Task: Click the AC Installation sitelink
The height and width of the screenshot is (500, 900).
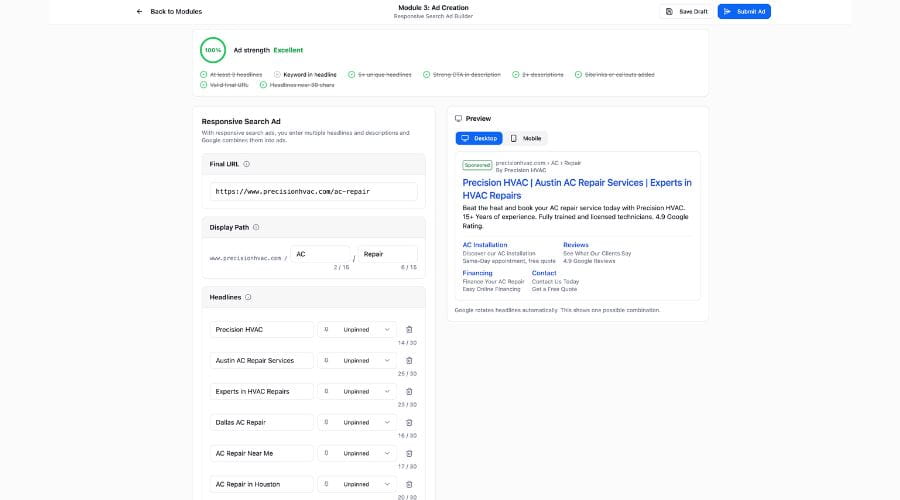Action: (485, 244)
